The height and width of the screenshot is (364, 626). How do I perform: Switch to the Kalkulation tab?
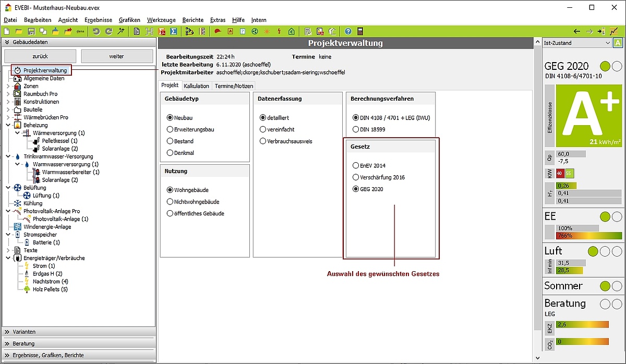(197, 86)
